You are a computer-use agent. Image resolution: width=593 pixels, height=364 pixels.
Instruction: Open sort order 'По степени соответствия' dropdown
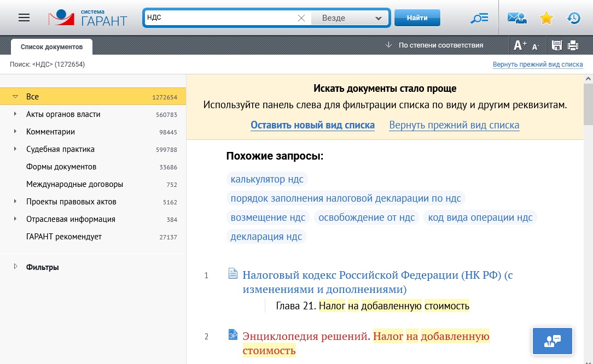(x=434, y=45)
